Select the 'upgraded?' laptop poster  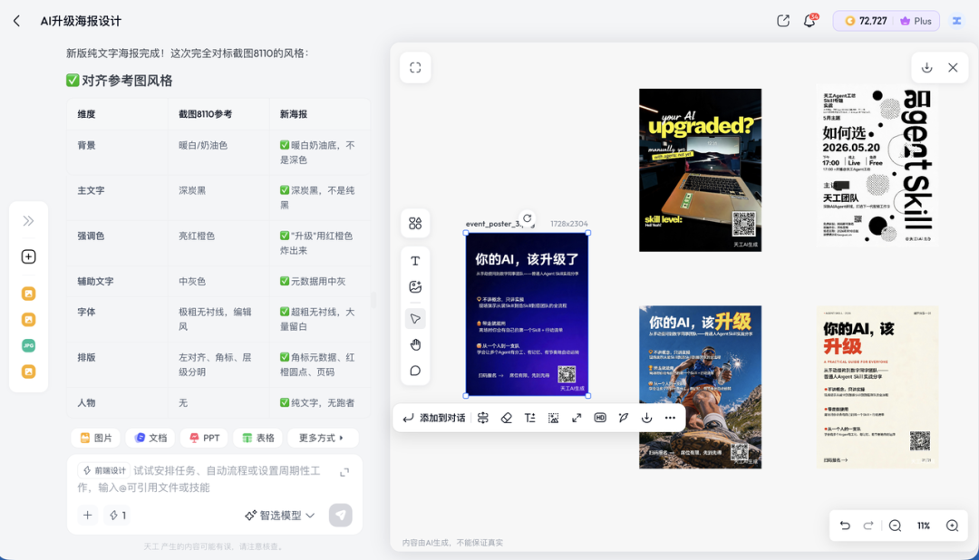[700, 169]
